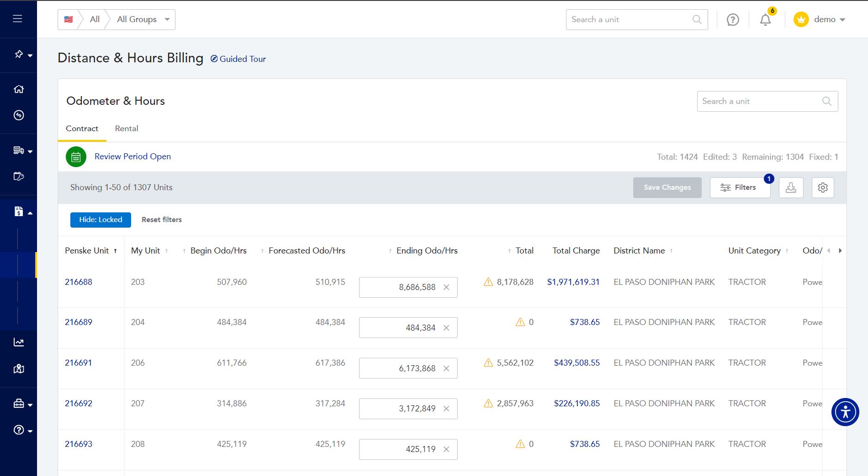Expand the truck menu dropdown arrow

(x=30, y=151)
